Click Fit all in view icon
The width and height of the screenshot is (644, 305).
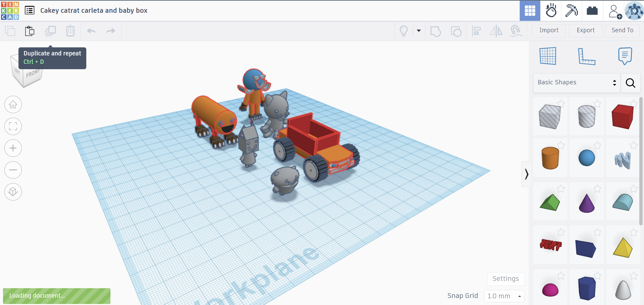tap(13, 127)
